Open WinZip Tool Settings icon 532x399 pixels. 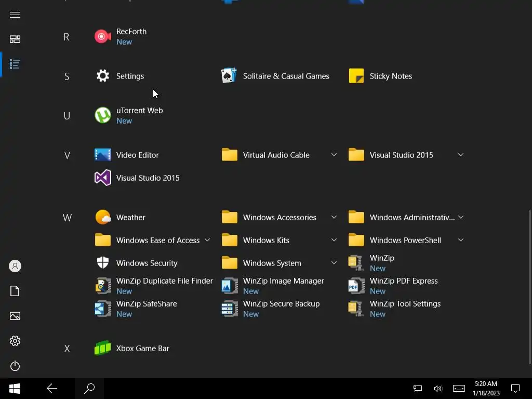[356, 309]
